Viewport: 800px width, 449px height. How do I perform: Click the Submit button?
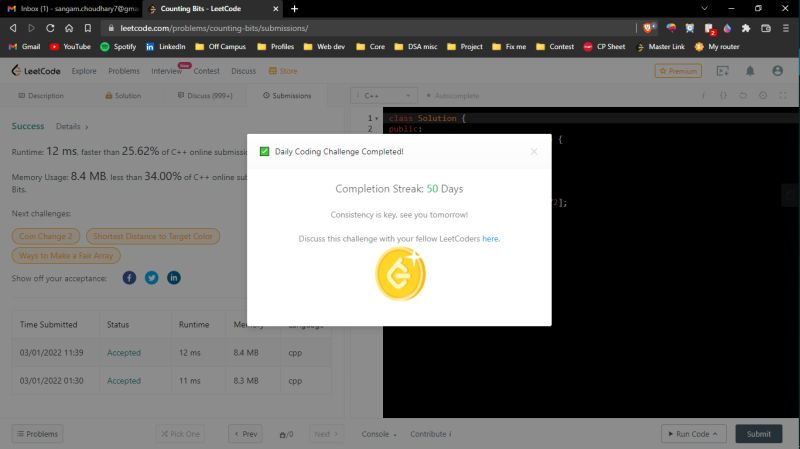pyautogui.click(x=758, y=434)
